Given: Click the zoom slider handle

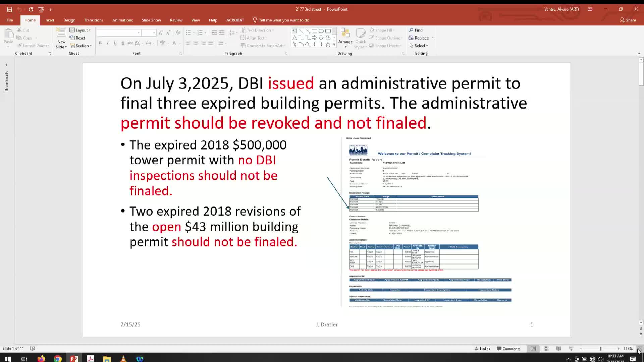Looking at the screenshot, I should [x=600, y=349].
